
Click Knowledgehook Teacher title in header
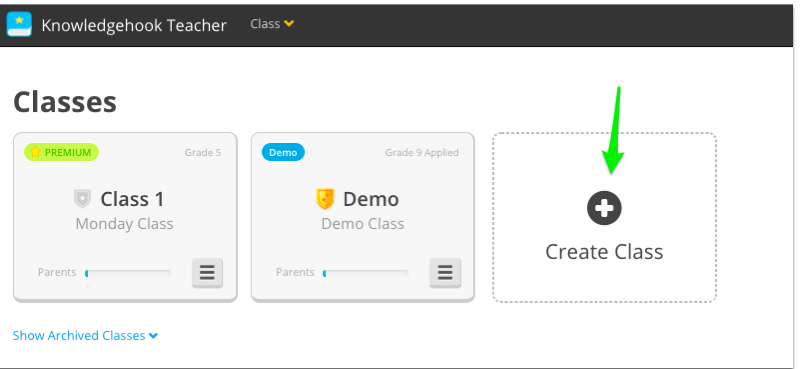(134, 25)
